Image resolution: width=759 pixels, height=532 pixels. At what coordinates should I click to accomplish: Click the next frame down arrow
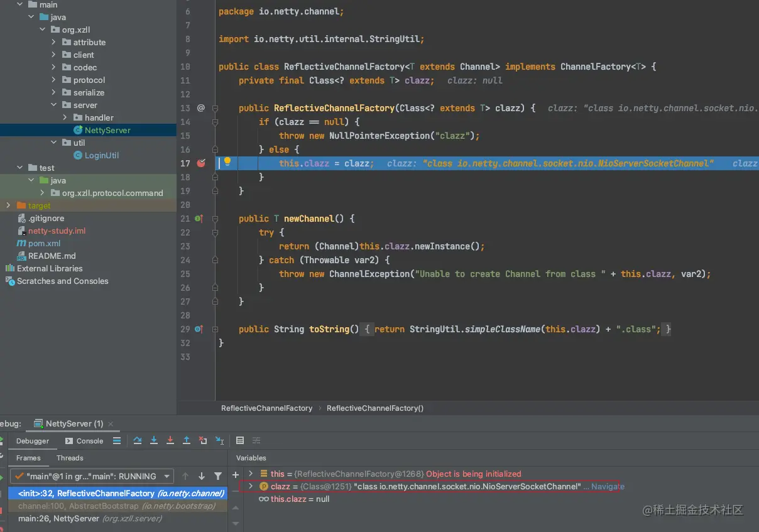[x=202, y=476]
